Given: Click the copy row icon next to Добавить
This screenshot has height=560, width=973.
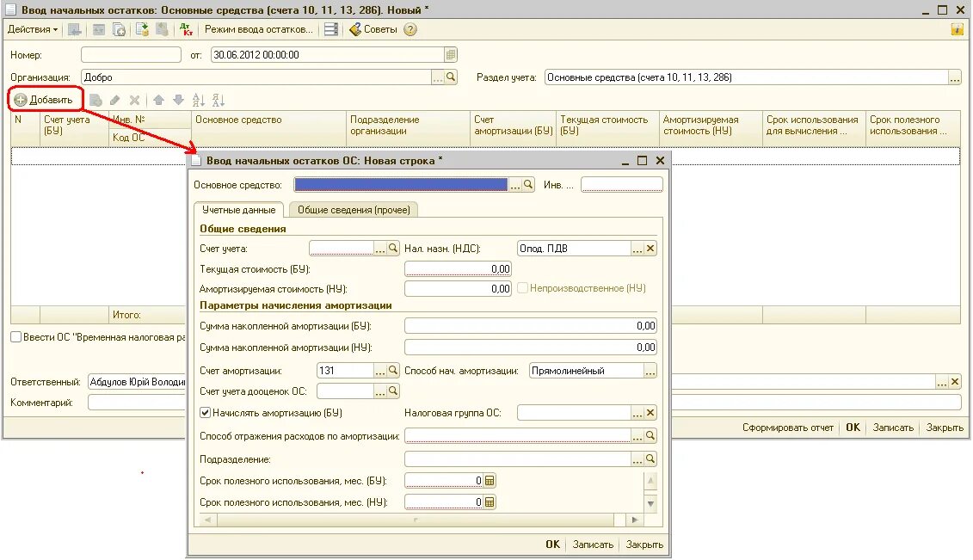Looking at the screenshot, I should (x=95, y=100).
